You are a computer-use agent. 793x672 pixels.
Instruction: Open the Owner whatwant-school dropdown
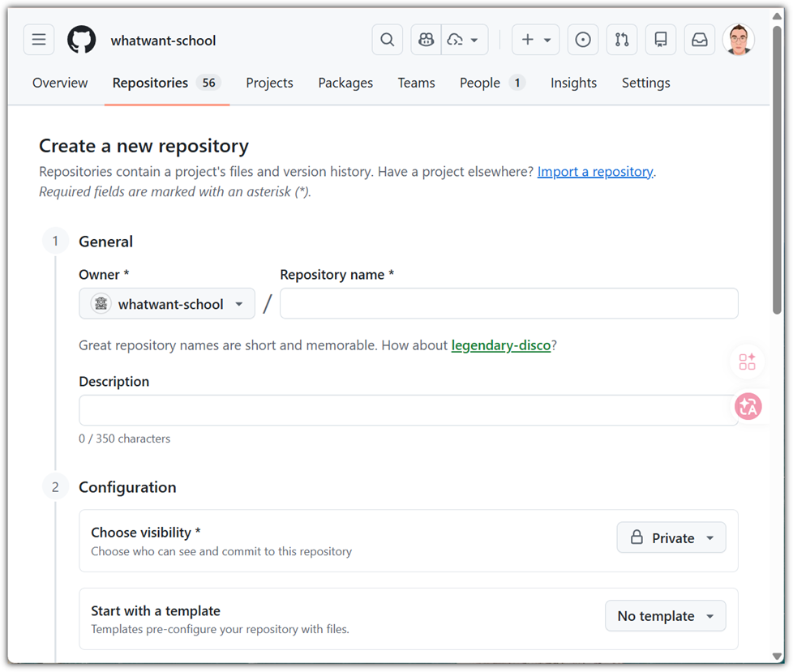pyautogui.click(x=167, y=304)
